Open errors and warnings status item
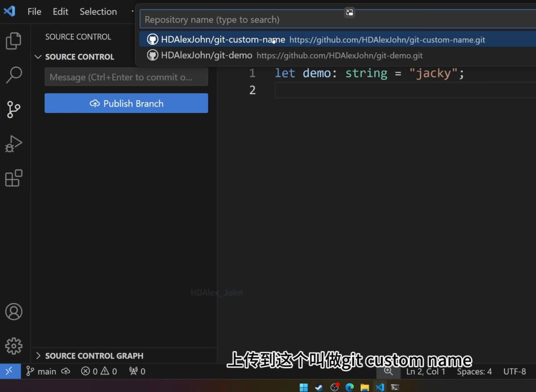This screenshot has height=392, width=536. tap(99, 371)
